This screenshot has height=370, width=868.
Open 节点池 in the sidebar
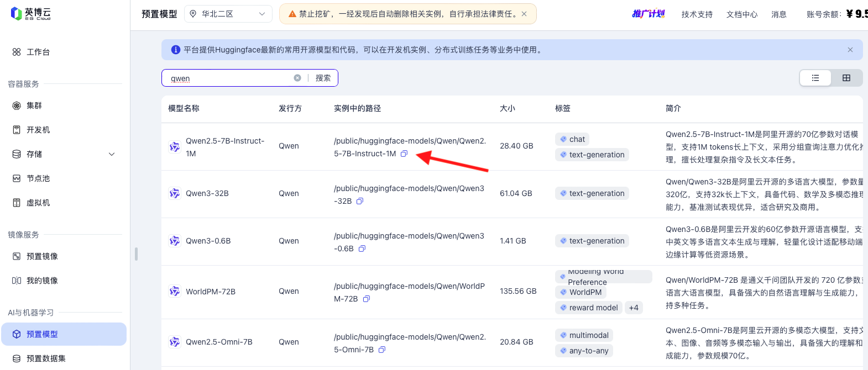[38, 178]
